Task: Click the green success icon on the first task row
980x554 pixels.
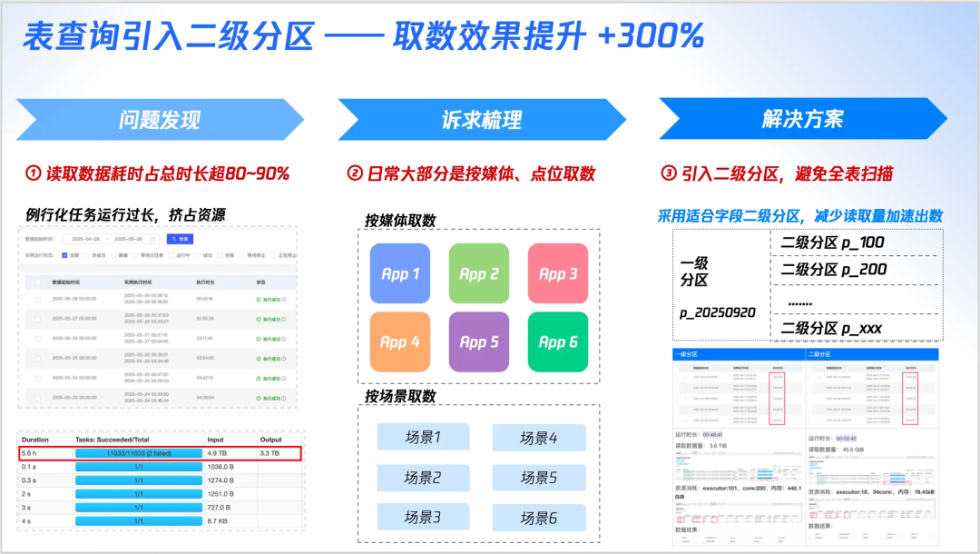Action: click(x=257, y=299)
